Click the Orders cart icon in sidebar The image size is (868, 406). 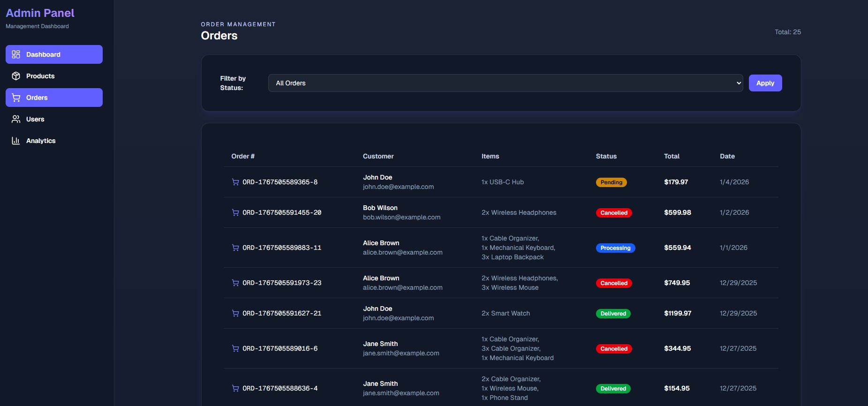tap(16, 98)
